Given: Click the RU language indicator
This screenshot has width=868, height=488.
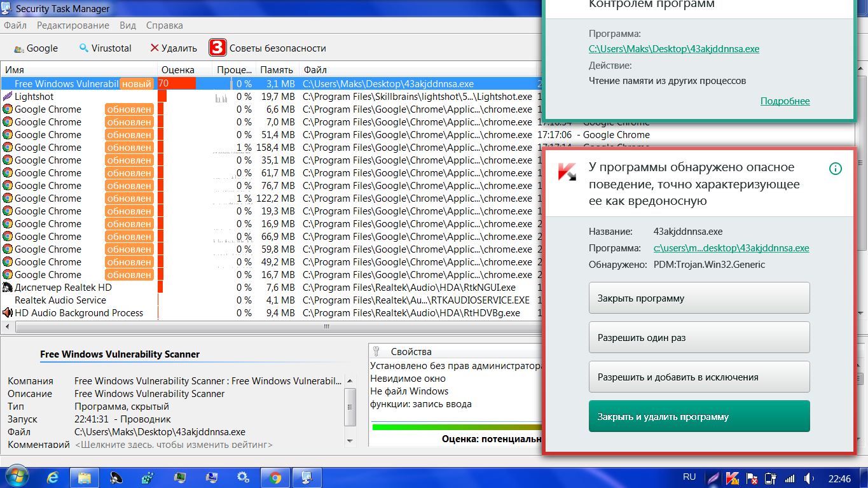Looking at the screenshot, I should point(689,477).
